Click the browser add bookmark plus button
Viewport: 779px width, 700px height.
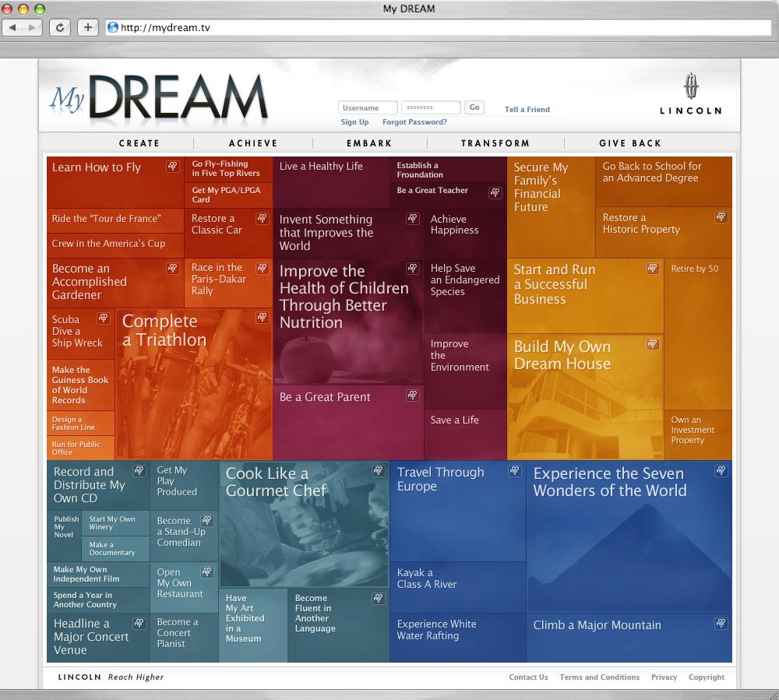[87, 27]
